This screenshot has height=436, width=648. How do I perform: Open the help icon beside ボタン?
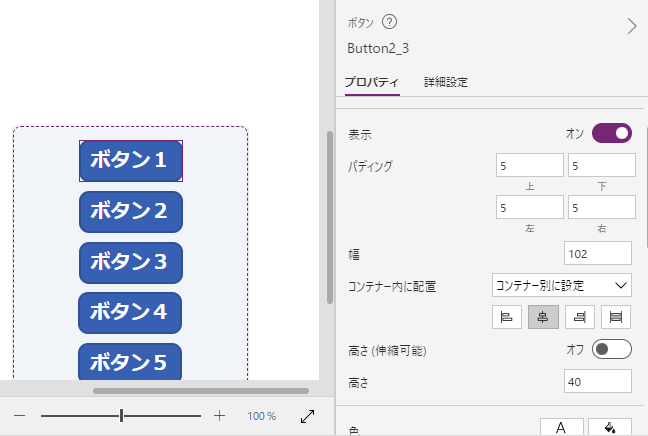coord(389,21)
